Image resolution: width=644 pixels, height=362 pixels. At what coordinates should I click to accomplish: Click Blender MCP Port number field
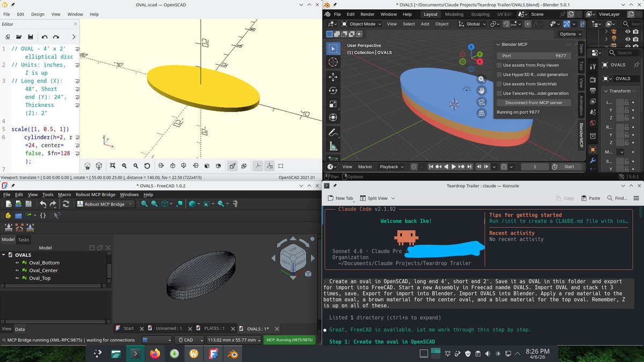point(534,56)
